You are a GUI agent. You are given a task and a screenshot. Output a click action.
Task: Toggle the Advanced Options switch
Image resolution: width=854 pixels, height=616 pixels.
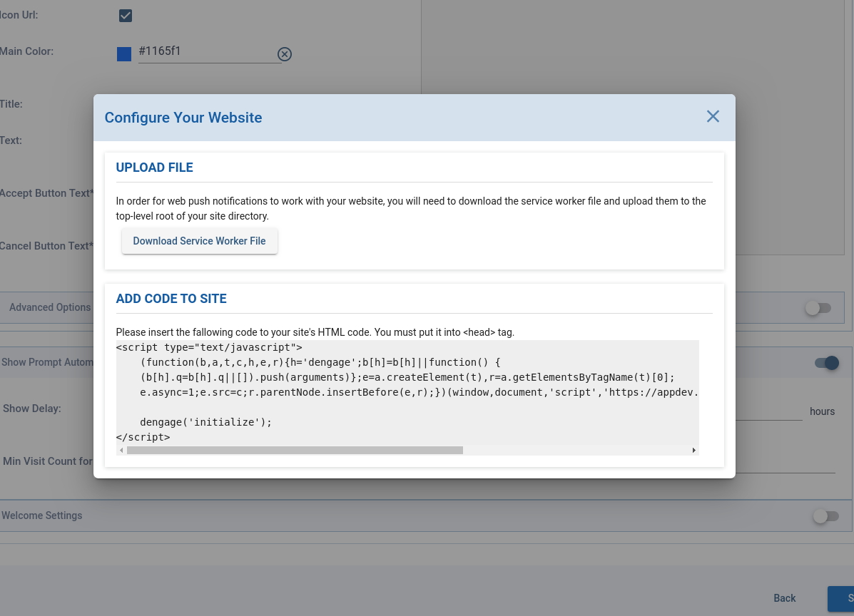(818, 308)
